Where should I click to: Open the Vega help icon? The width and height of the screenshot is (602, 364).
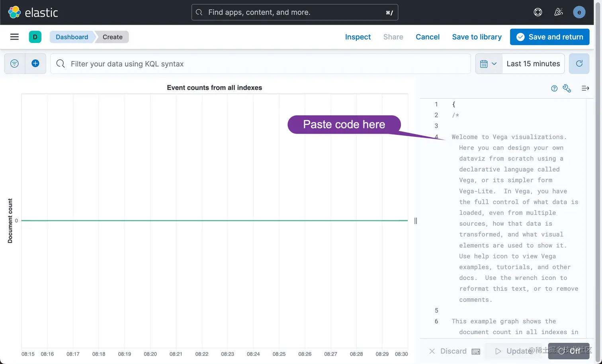click(554, 88)
